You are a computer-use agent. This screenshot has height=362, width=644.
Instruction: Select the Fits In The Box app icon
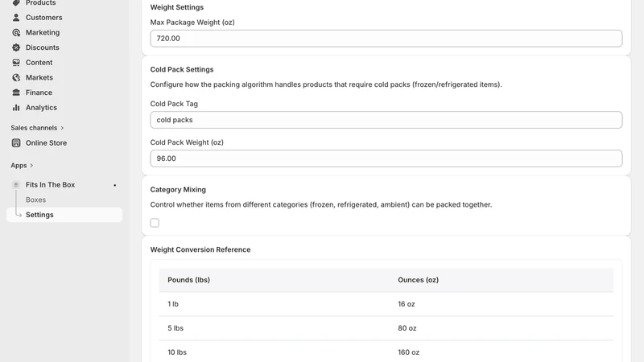[16, 185]
